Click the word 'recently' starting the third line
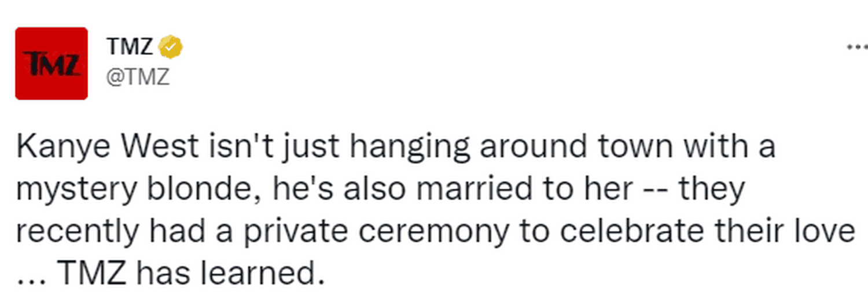The height and width of the screenshot is (295, 868). coord(78,233)
